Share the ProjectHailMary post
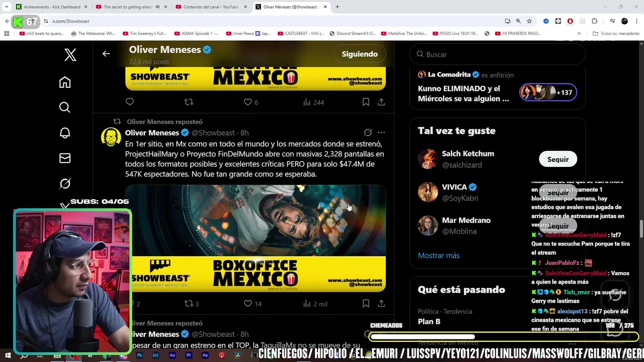The image size is (644, 362). pyautogui.click(x=381, y=304)
